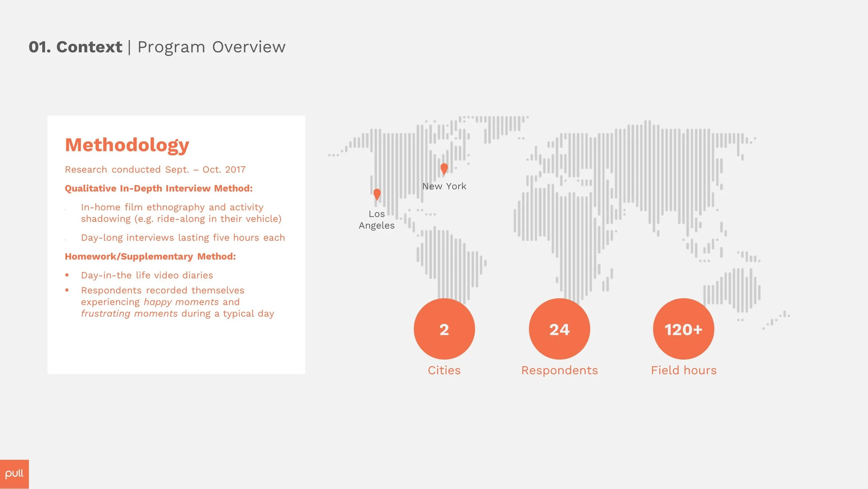Viewport: 868px width, 489px height.
Task: Click Qualitative In-Depth Interview Method heading
Action: click(159, 188)
